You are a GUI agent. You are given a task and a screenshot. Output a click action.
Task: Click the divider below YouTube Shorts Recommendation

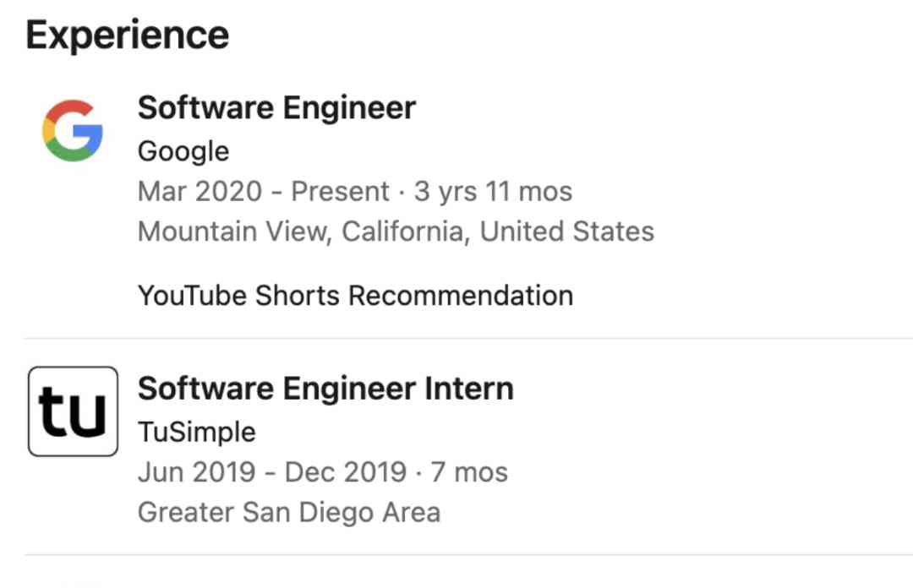(468, 338)
